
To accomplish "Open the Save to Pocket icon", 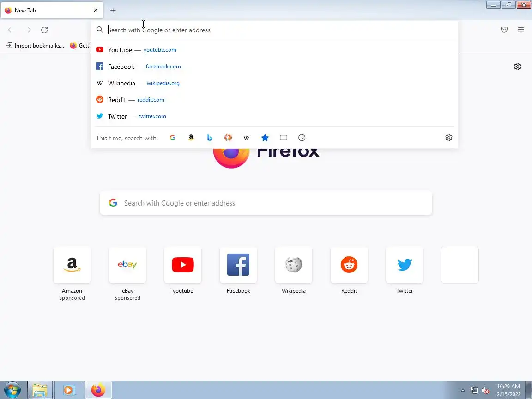I will [504, 30].
